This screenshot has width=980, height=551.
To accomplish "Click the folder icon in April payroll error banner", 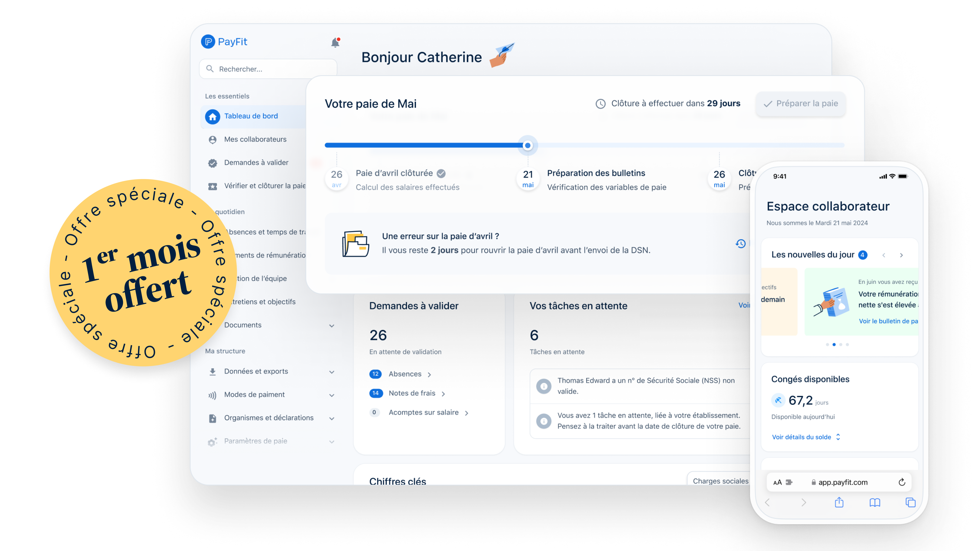I will 355,243.
